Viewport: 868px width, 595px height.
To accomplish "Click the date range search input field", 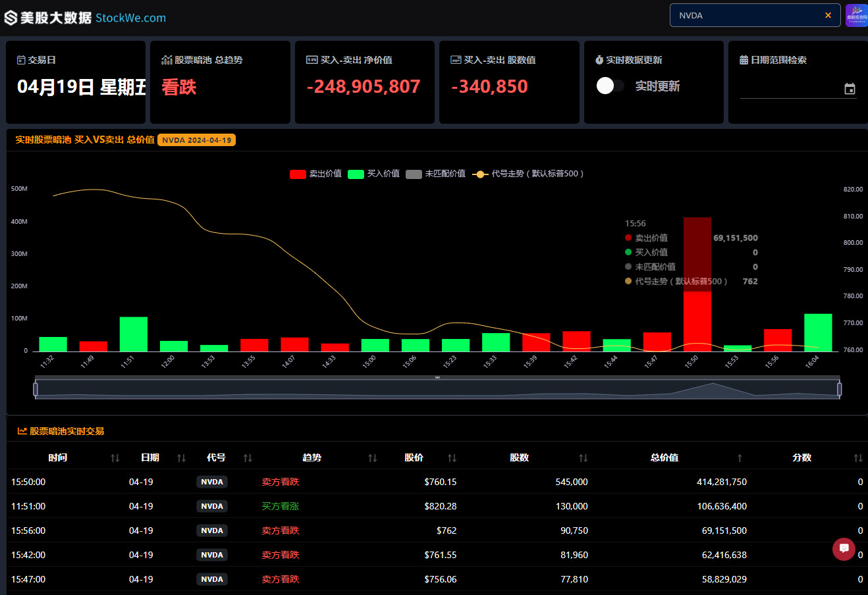I will 790,89.
